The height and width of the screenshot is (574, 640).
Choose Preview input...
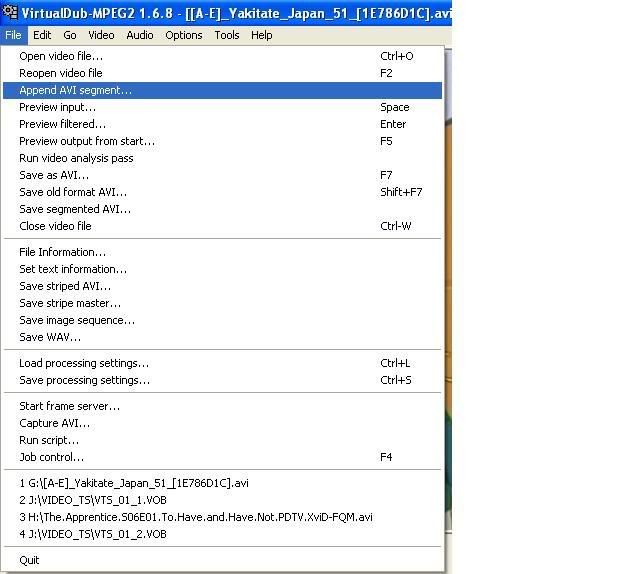[222, 107]
